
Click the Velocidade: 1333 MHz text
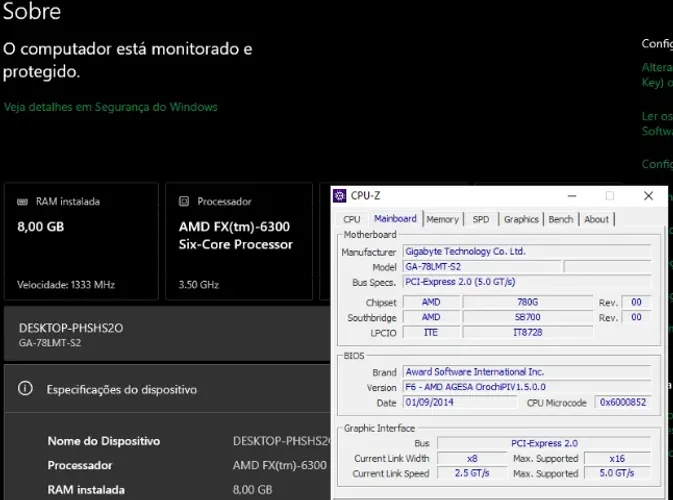66,285
